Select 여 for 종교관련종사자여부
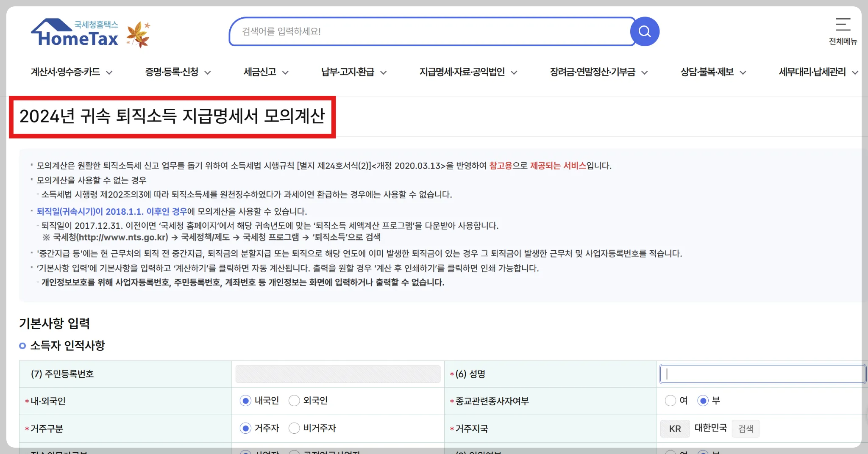This screenshot has height=454, width=868. click(670, 401)
